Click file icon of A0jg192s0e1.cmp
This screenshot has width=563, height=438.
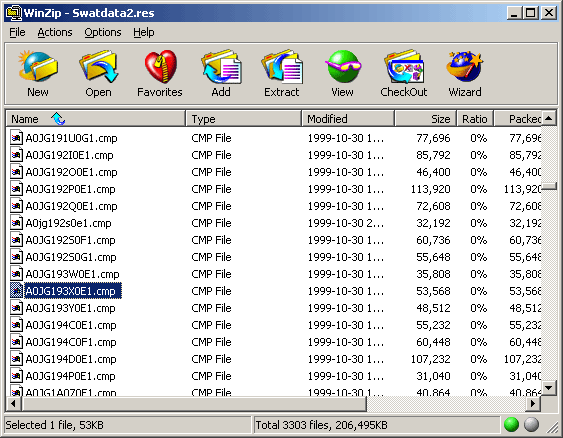pos(16,223)
